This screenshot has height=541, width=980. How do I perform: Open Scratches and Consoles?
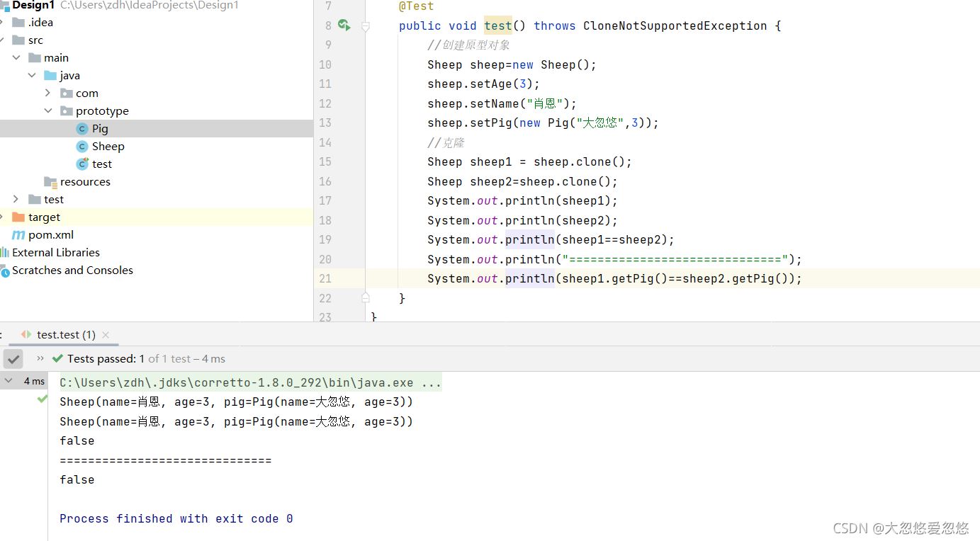click(72, 270)
